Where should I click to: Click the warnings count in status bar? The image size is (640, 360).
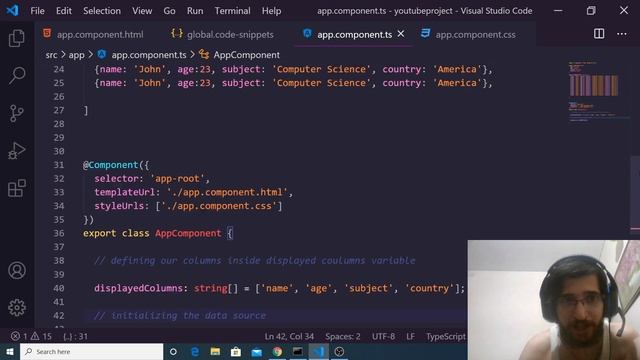coord(42,336)
